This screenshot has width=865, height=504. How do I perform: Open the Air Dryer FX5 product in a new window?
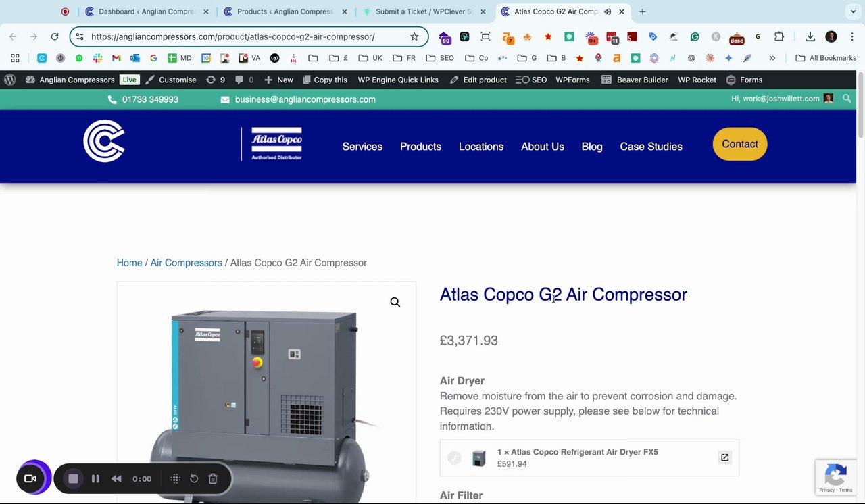(x=724, y=457)
